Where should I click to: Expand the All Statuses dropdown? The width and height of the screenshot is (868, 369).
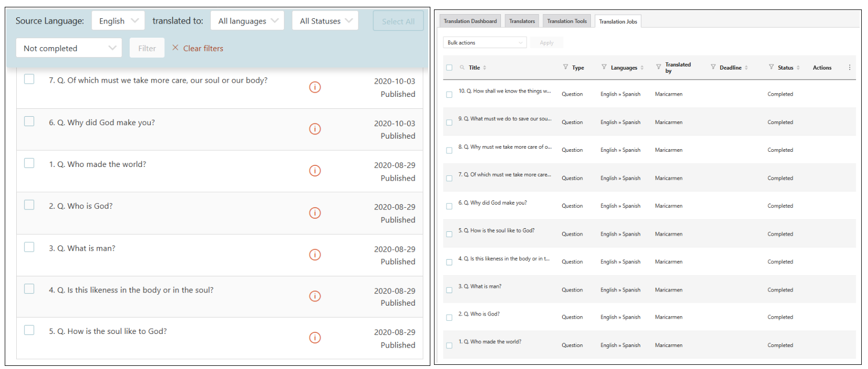click(x=325, y=21)
